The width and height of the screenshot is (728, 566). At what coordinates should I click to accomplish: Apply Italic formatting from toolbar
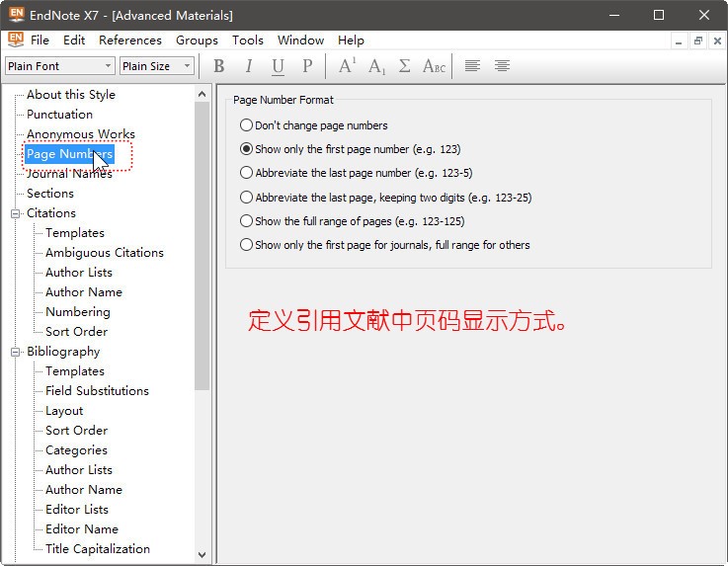[x=249, y=66]
